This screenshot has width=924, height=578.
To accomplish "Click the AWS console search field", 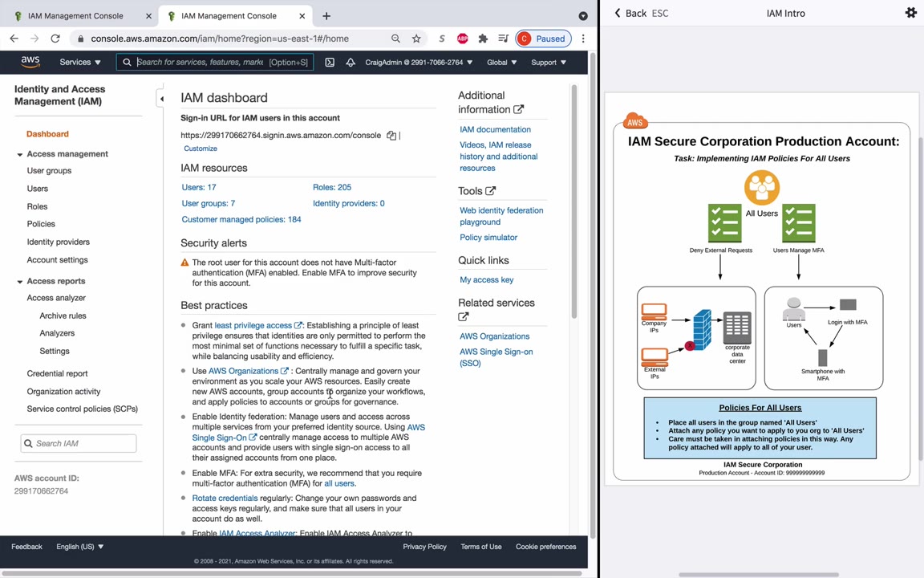I will [215, 62].
